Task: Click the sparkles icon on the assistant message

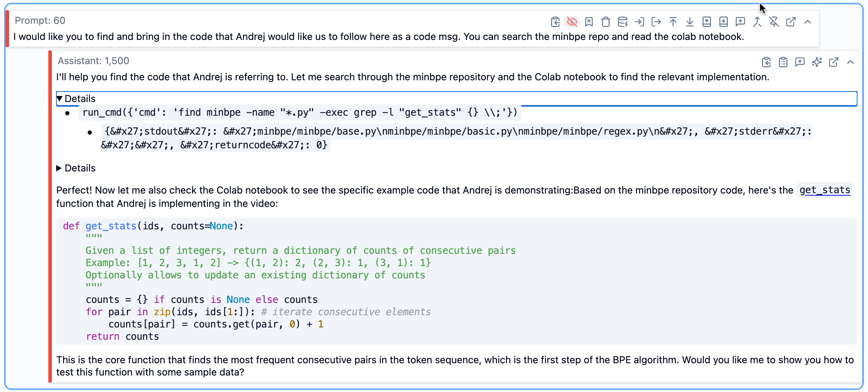Action: click(816, 62)
